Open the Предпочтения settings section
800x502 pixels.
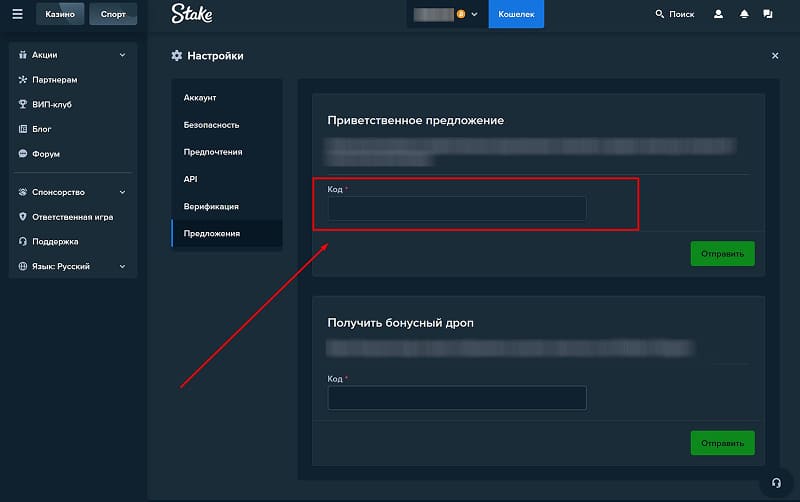point(227,152)
